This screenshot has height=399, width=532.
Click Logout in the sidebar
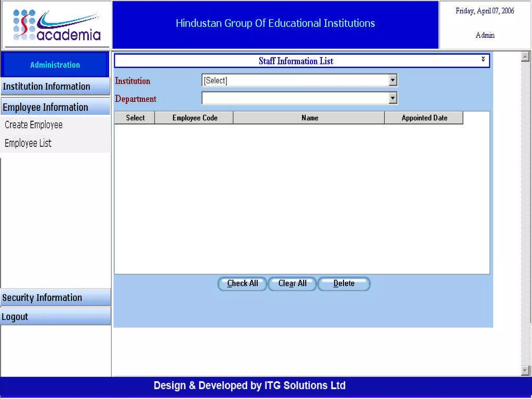click(x=15, y=317)
